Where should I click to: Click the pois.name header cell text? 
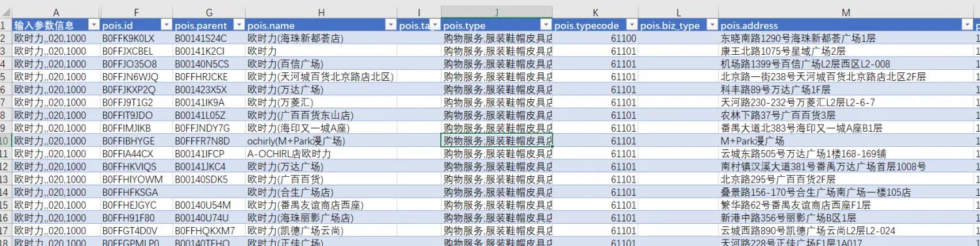coord(271,25)
